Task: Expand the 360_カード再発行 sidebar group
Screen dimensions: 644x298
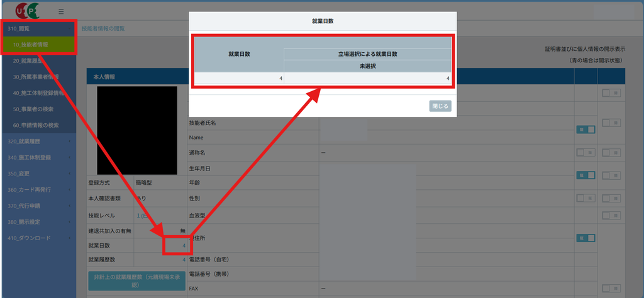Action: point(38,190)
